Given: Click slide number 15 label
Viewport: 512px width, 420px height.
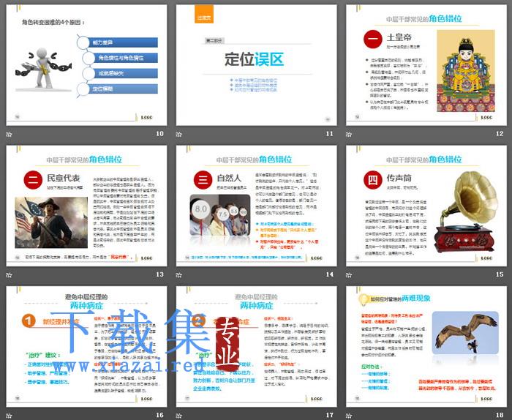Looking at the screenshot, I should [x=500, y=274].
